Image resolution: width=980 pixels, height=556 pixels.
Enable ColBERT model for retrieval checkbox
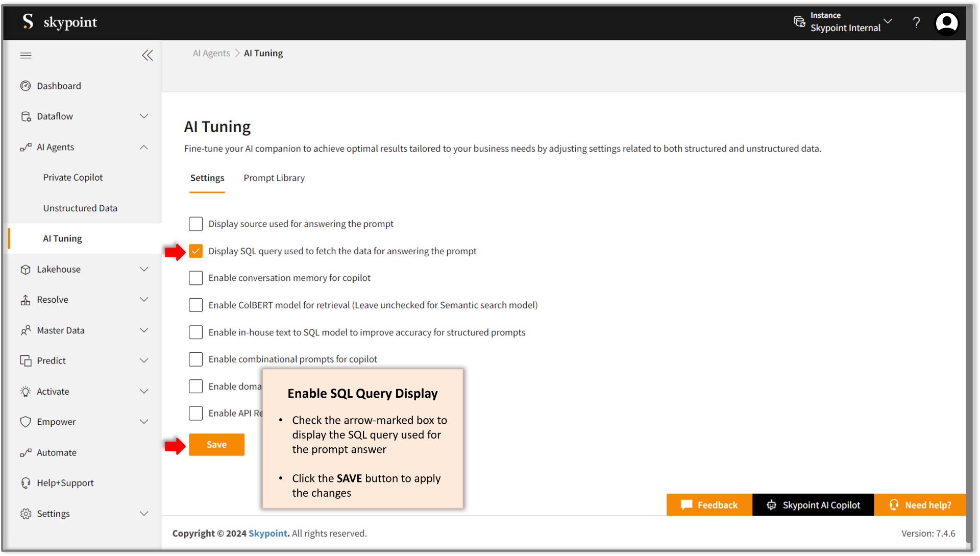tap(195, 304)
